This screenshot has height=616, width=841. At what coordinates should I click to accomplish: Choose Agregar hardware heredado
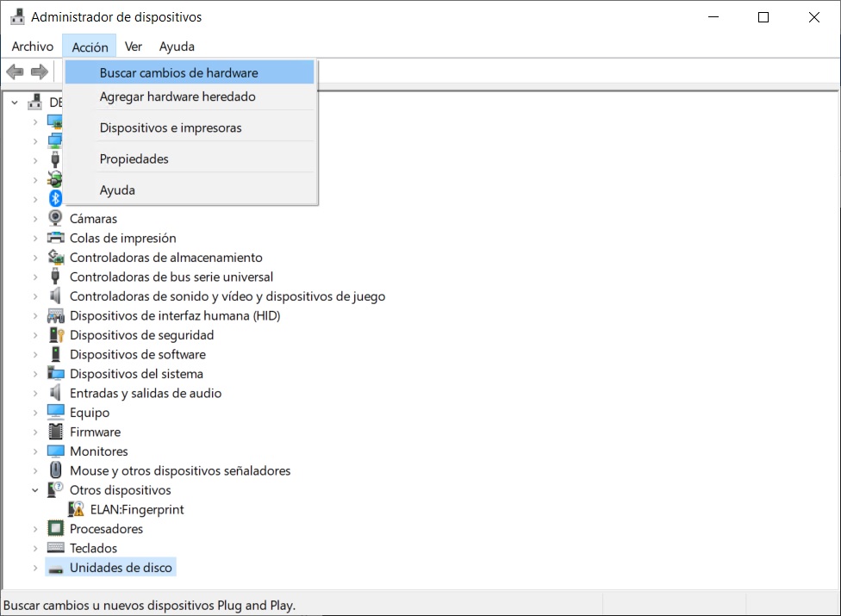(190, 96)
